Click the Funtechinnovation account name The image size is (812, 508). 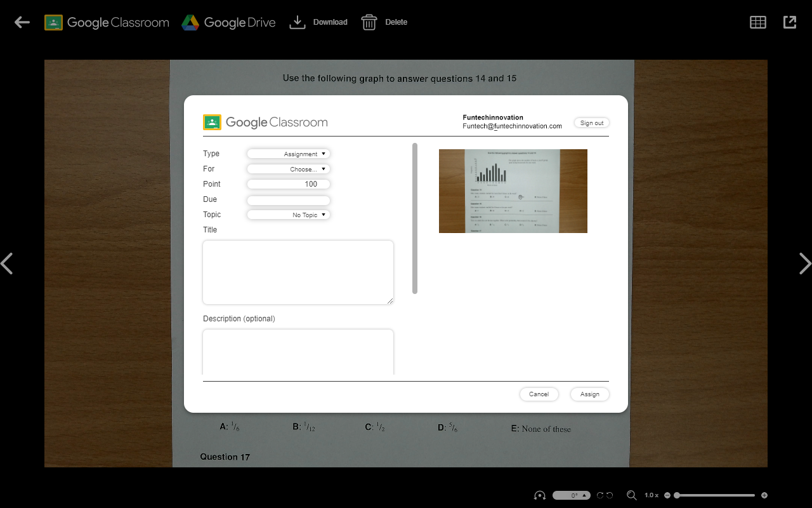click(x=493, y=117)
